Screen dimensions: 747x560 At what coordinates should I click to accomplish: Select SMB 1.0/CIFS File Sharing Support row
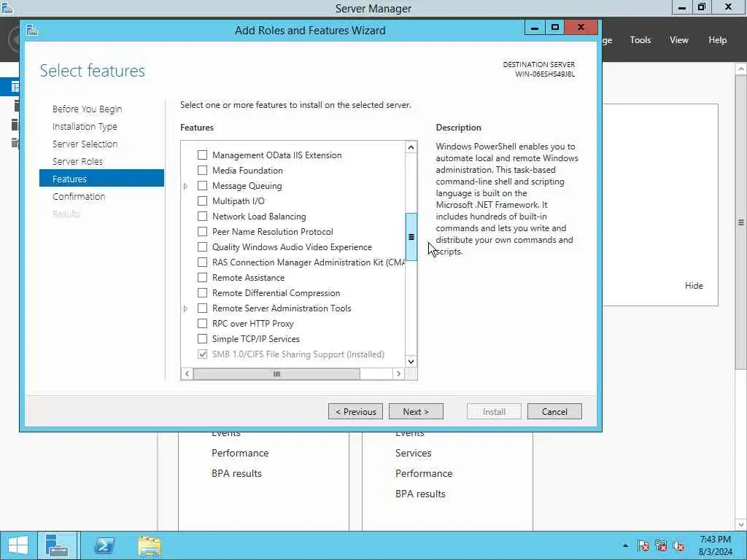tap(298, 354)
